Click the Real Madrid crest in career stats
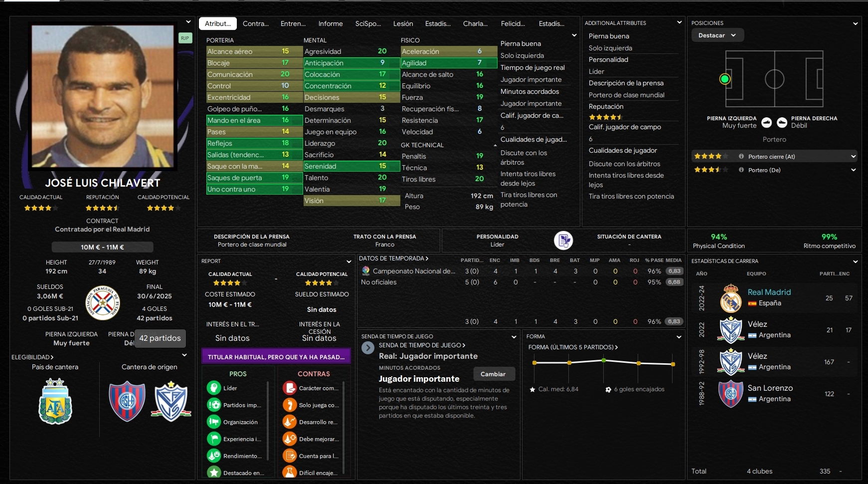The image size is (868, 484). (731, 298)
